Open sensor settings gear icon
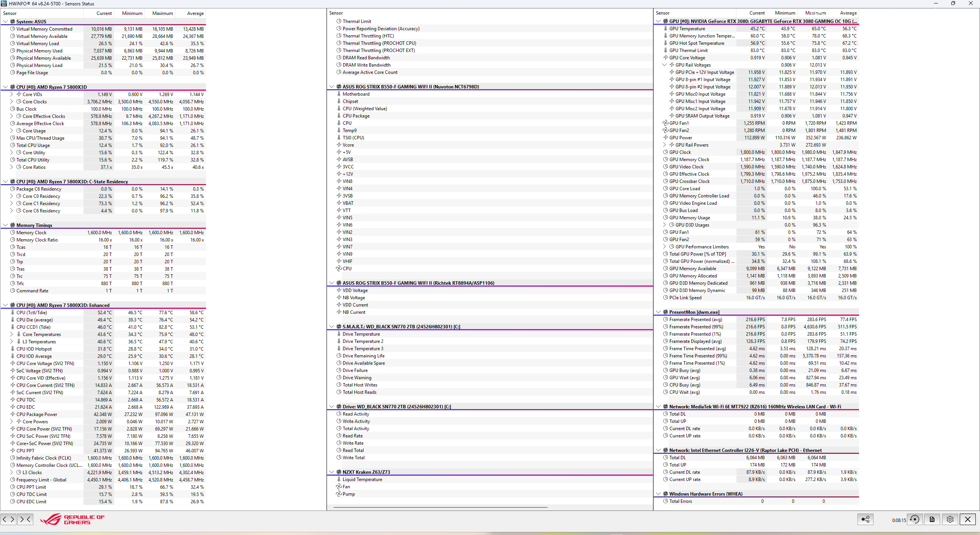Image resolution: width=980 pixels, height=535 pixels. (x=950, y=519)
